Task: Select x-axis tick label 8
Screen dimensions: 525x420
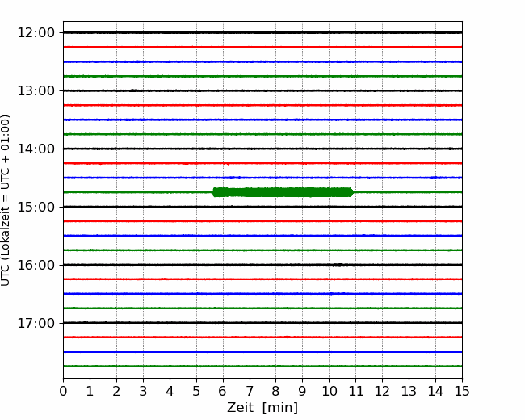Action: pos(276,391)
